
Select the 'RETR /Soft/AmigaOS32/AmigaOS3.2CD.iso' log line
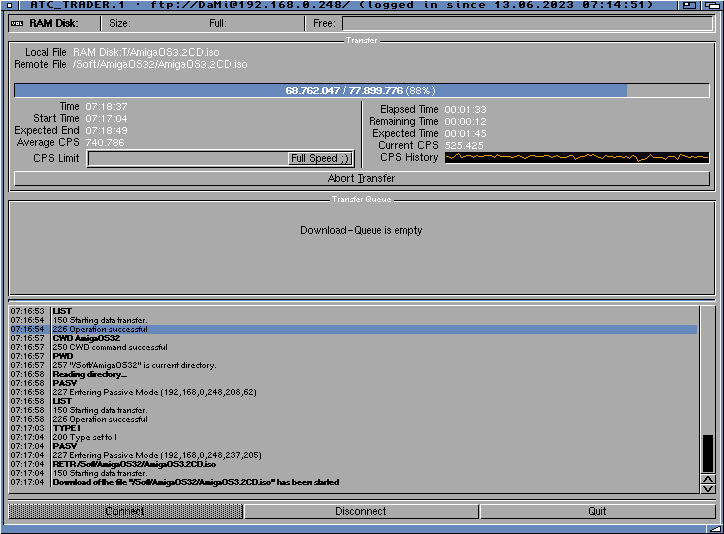134,464
